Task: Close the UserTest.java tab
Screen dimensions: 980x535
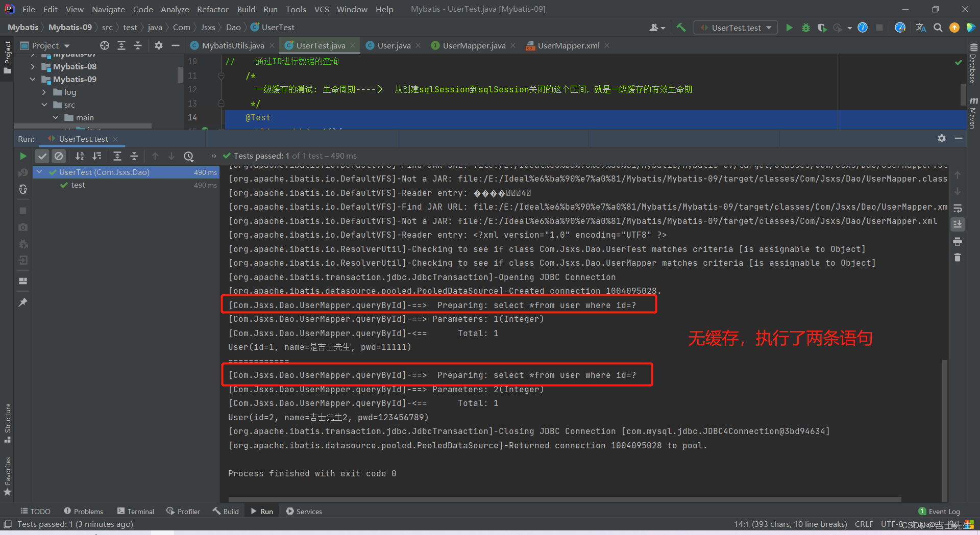Action: pyautogui.click(x=353, y=45)
